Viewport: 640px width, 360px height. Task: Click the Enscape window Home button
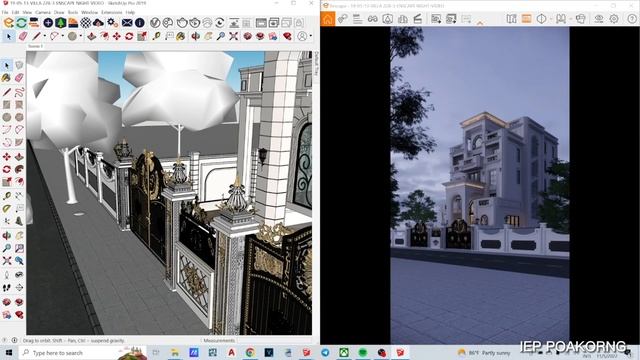tap(328, 19)
